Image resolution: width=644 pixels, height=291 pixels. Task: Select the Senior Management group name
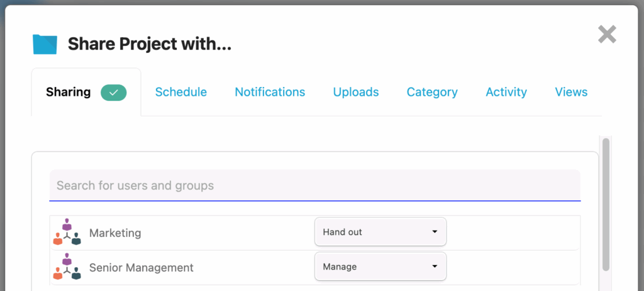(142, 268)
